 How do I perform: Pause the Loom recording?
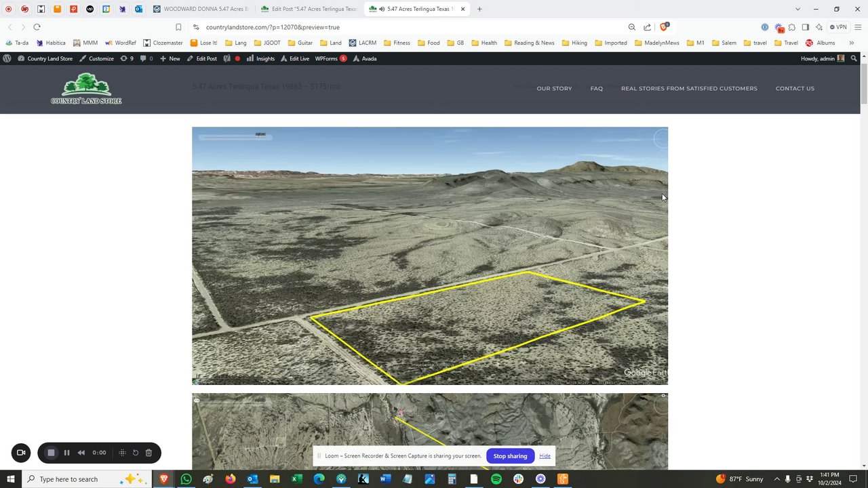click(66, 453)
